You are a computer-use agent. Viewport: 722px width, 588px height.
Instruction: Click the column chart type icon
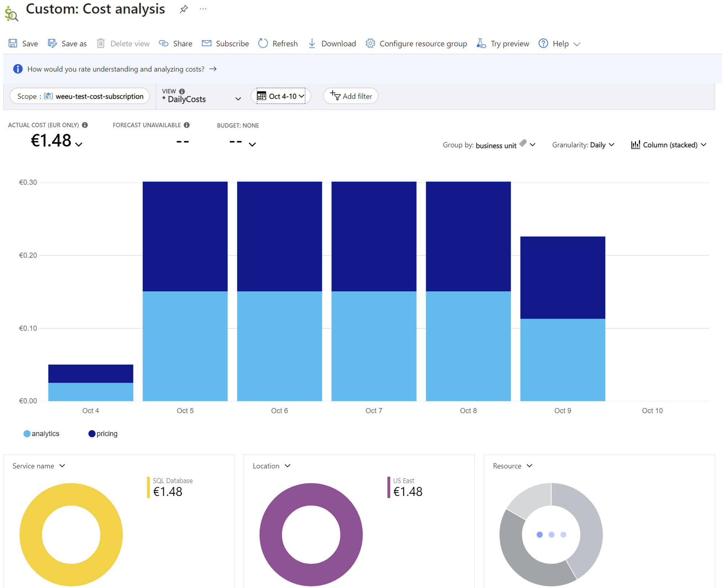pyautogui.click(x=636, y=145)
